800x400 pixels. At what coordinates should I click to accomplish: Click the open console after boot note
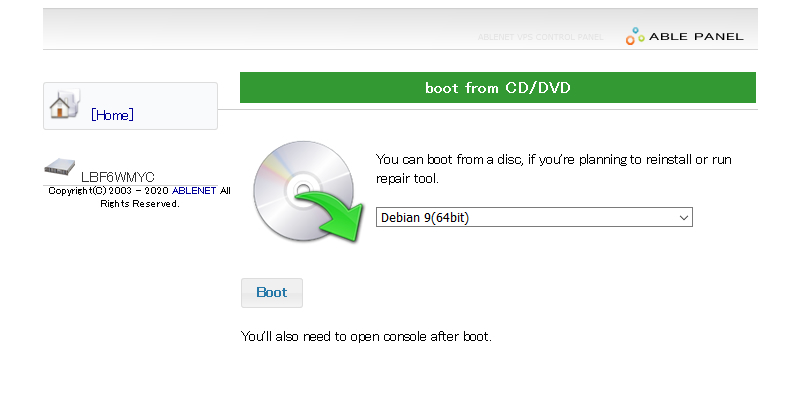coord(366,336)
